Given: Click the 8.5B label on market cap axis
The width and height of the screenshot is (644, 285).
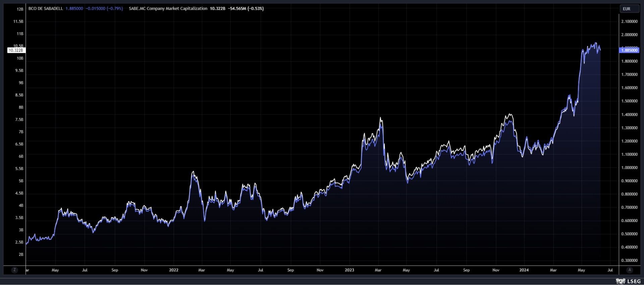Looking at the screenshot, I should (19, 95).
